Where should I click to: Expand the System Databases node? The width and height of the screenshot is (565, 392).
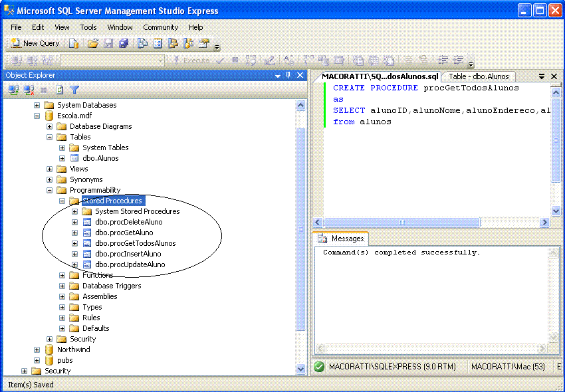37,105
